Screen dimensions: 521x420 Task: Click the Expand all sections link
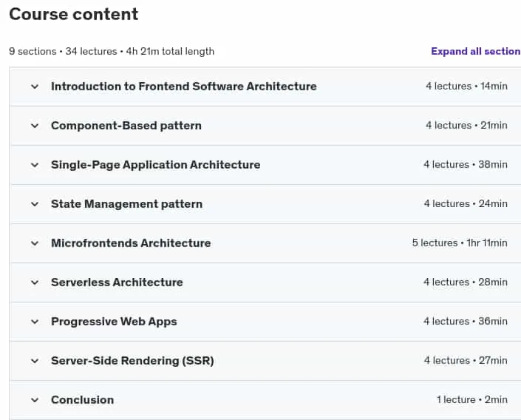click(x=476, y=51)
